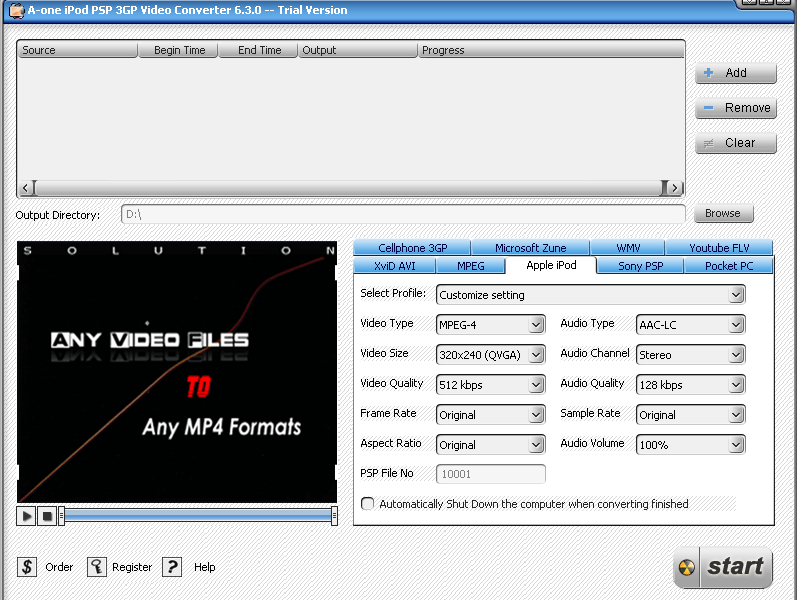The height and width of the screenshot is (600, 797).
Task: Open the Audio Quality dropdown
Action: click(691, 385)
